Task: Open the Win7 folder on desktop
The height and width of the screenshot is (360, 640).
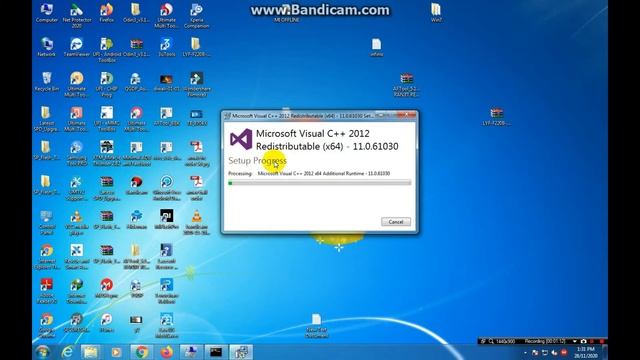Action: pos(436,12)
